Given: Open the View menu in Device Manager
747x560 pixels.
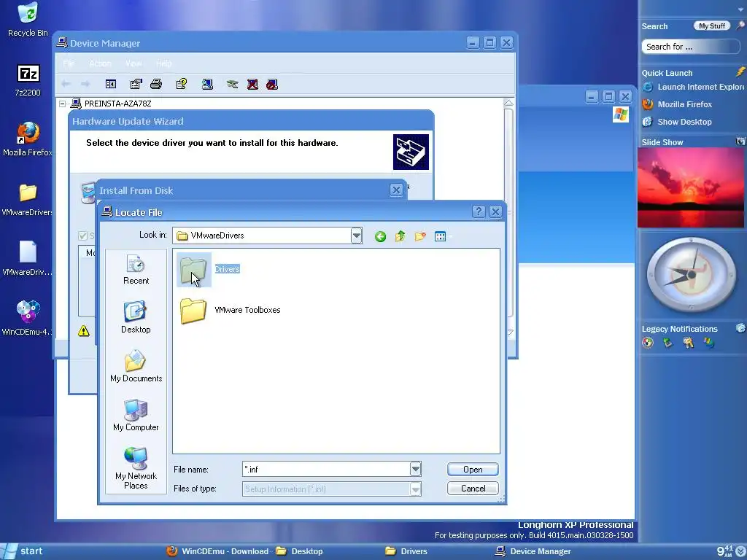Looking at the screenshot, I should [x=133, y=63].
